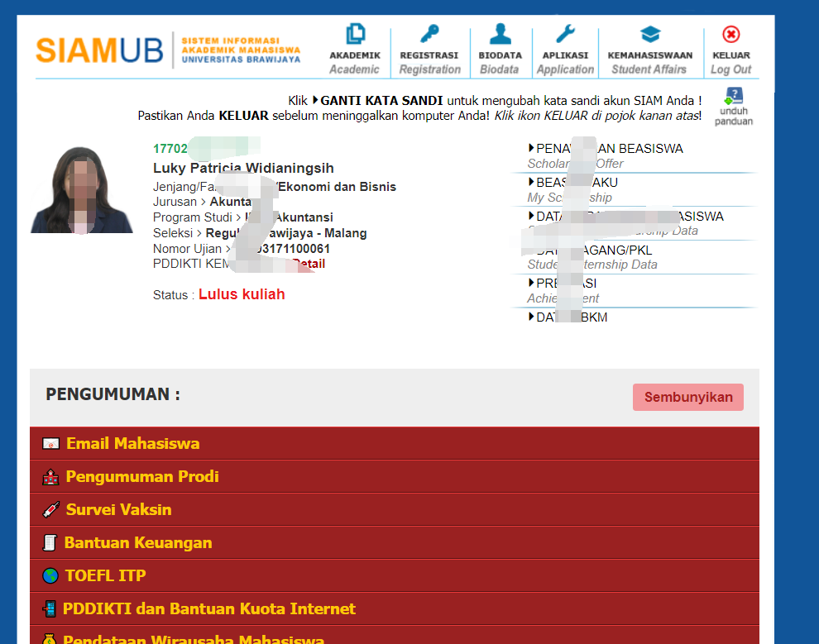Viewport: 819px width, 644px height.
Task: Click the student profile photo
Action: click(81, 190)
